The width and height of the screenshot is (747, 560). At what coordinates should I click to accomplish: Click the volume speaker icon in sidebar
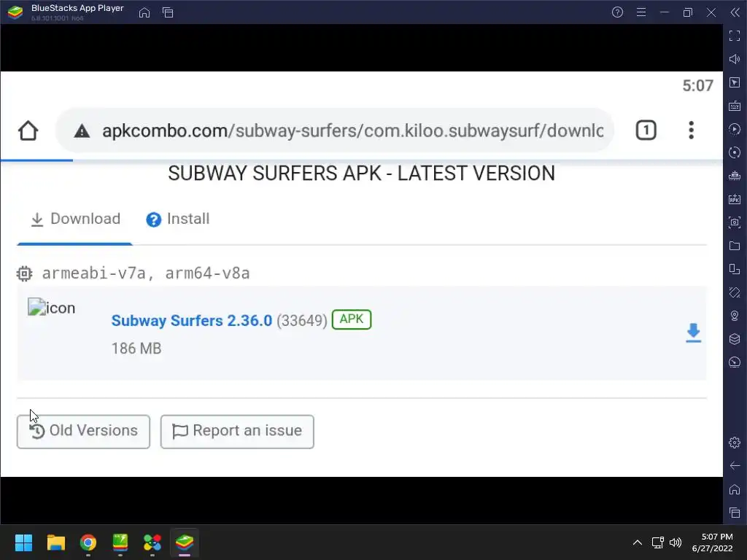(735, 59)
